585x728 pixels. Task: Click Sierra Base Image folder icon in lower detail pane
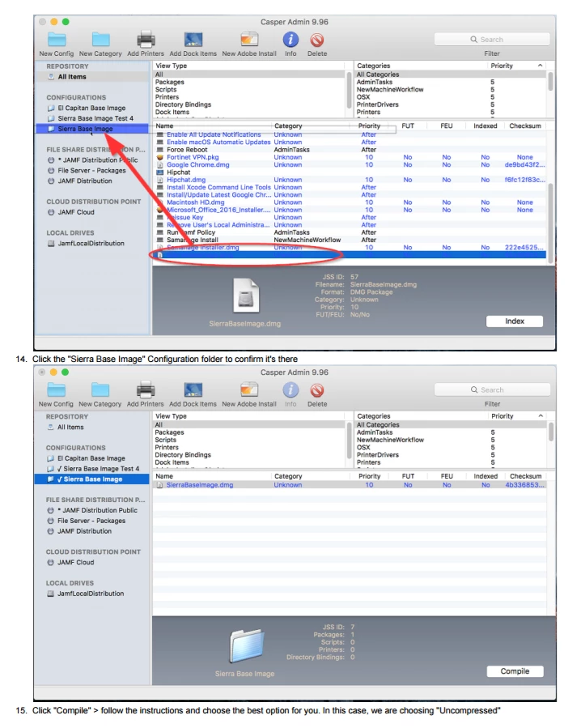pyautogui.click(x=246, y=646)
